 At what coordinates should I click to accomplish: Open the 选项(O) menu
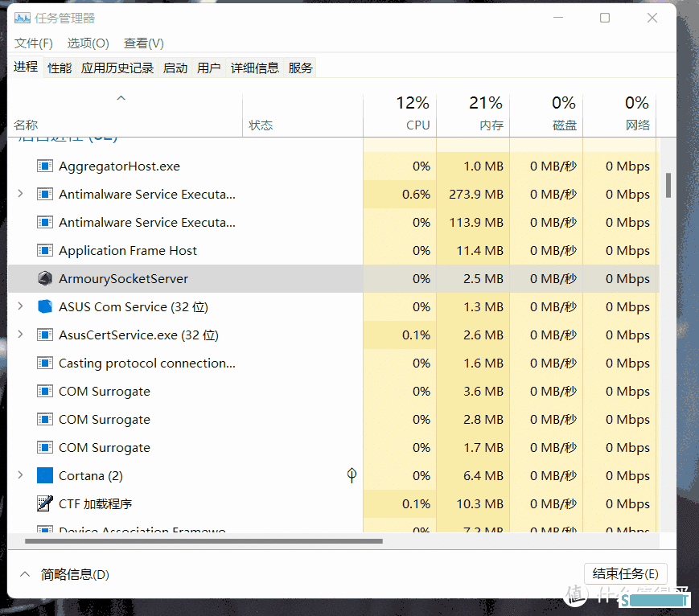88,43
